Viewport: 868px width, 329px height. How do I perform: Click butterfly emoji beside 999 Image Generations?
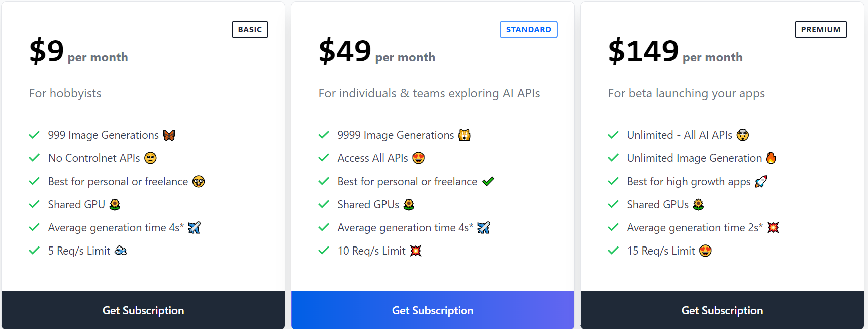pos(169,135)
